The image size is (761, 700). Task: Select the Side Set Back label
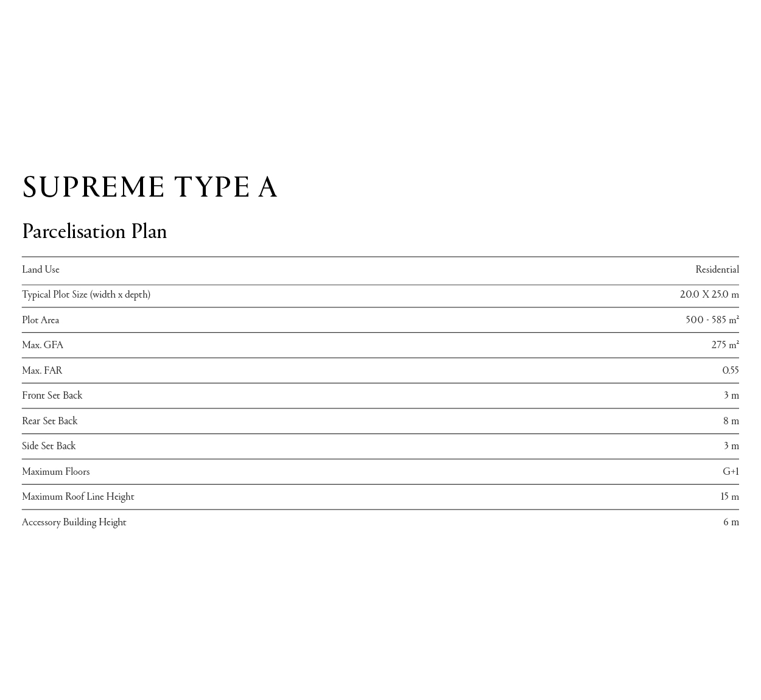tap(49, 446)
